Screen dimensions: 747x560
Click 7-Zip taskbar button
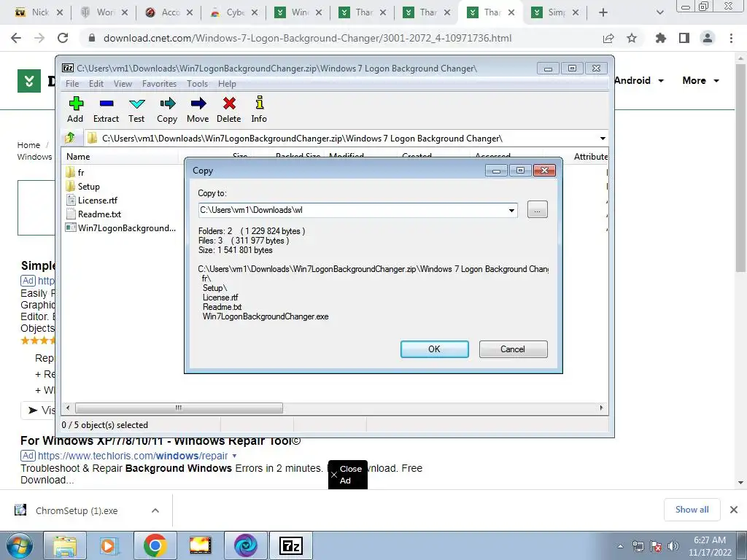pyautogui.click(x=292, y=545)
